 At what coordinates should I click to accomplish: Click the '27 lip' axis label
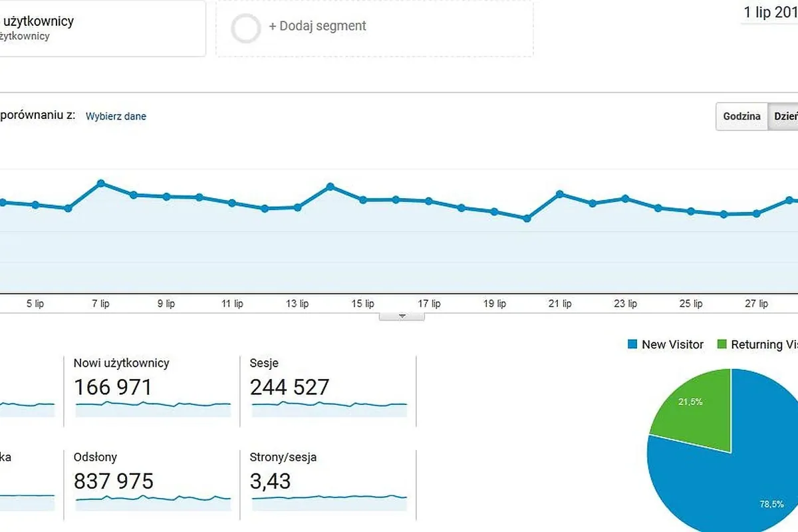[x=756, y=304]
